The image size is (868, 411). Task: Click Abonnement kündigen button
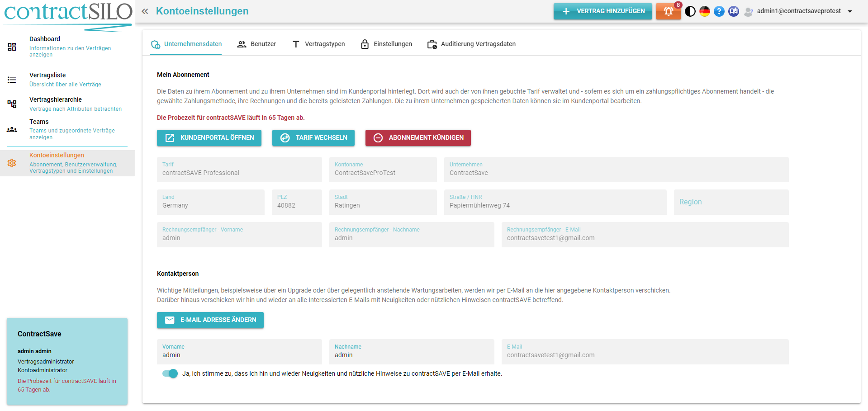coord(418,138)
